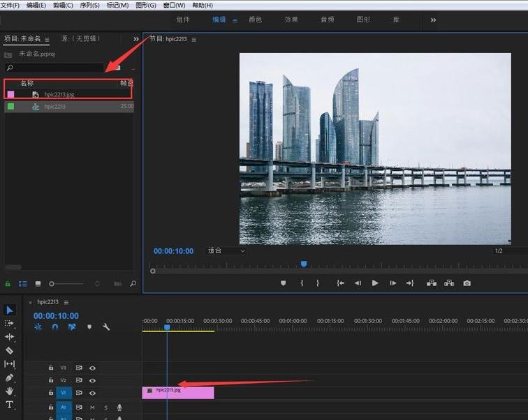Toggle V1 track output eye icon

[92, 393]
